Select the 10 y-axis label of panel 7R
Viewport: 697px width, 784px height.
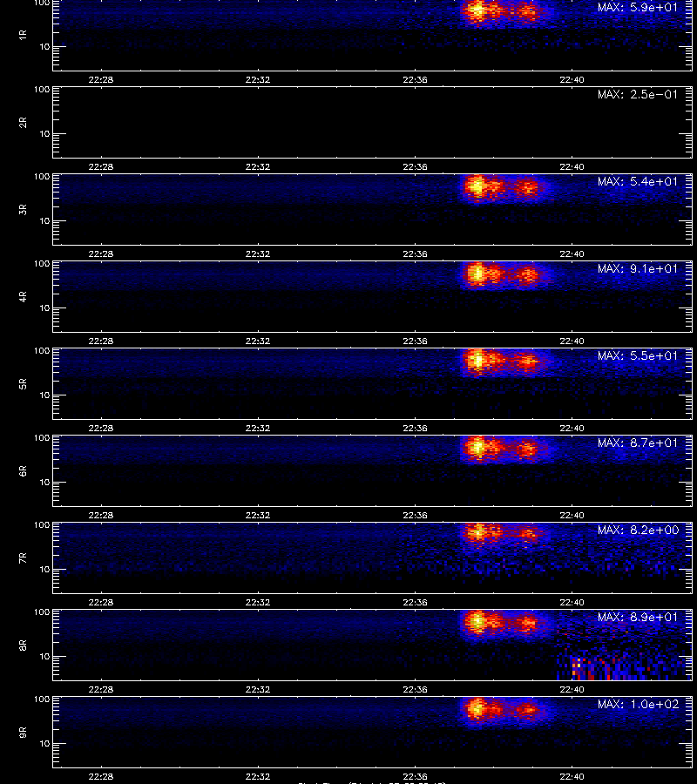pos(45,569)
